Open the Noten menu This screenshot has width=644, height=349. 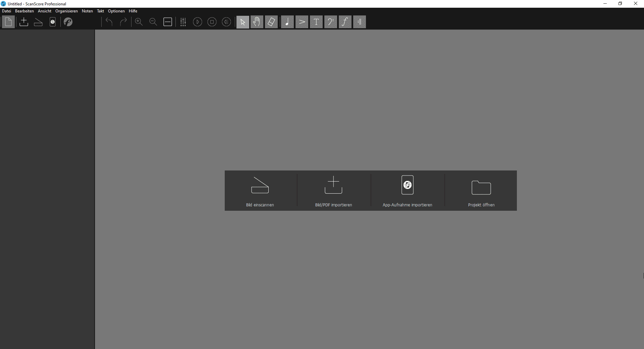coord(87,11)
